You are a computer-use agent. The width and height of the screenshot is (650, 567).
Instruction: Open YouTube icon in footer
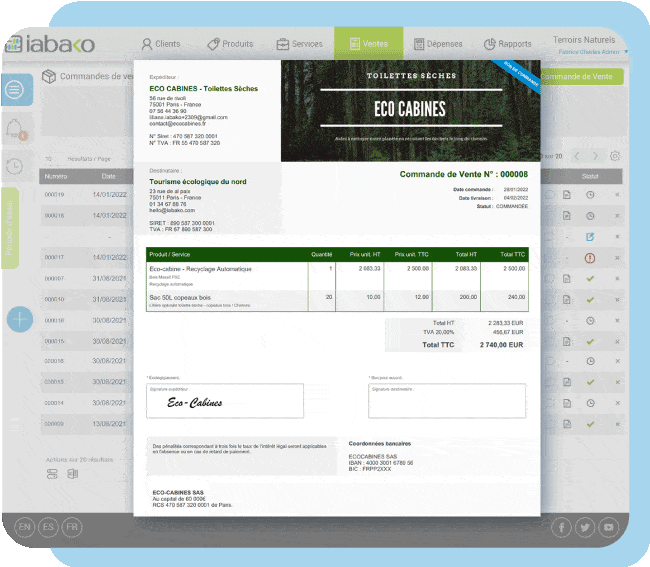(x=609, y=528)
